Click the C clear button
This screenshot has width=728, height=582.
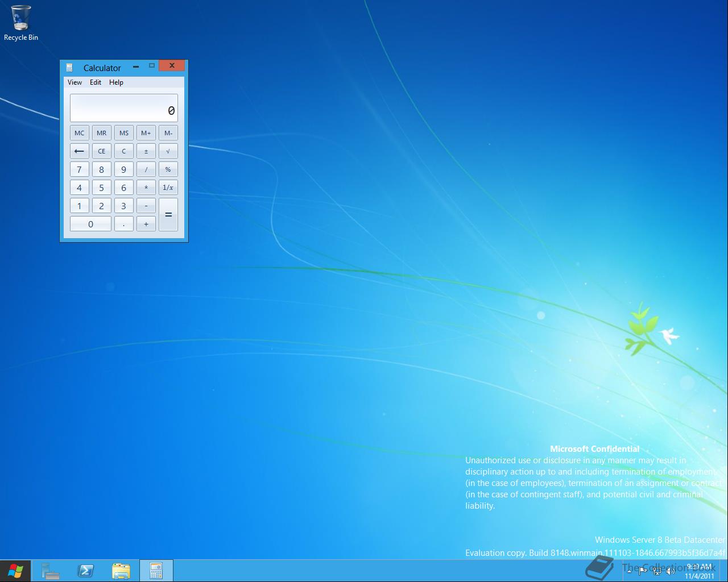click(x=124, y=151)
